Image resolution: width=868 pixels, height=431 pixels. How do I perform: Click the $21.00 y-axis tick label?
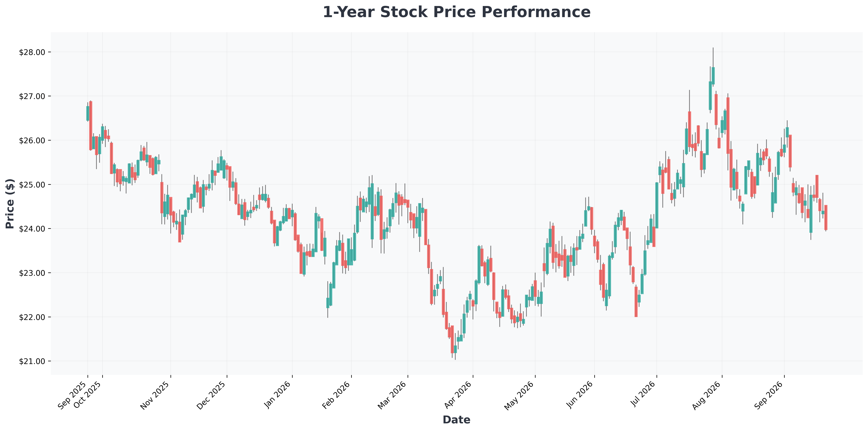[34, 361]
